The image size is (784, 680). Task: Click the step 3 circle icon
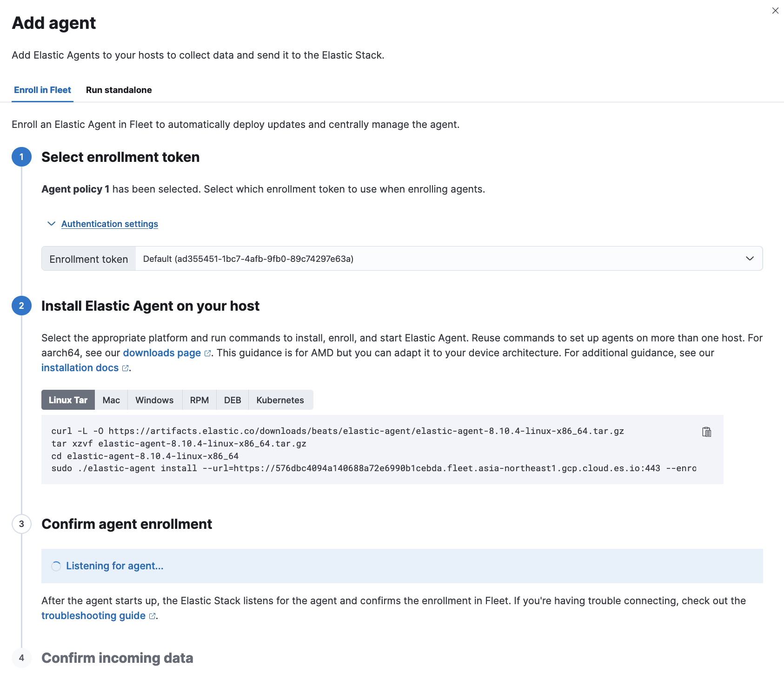pos(21,524)
